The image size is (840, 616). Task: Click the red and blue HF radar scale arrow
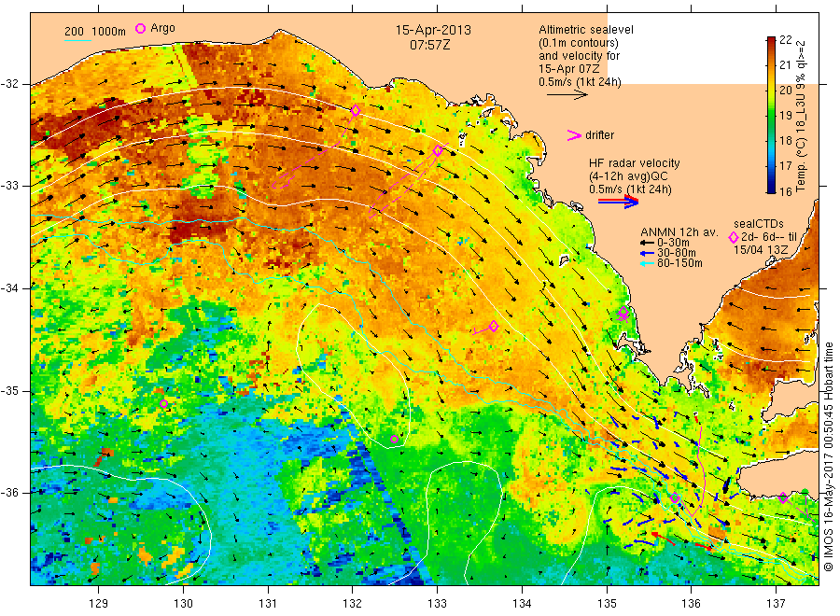point(618,202)
